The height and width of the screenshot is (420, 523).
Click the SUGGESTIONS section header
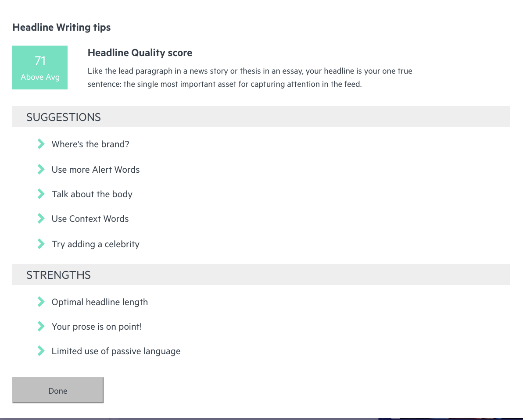261,117
